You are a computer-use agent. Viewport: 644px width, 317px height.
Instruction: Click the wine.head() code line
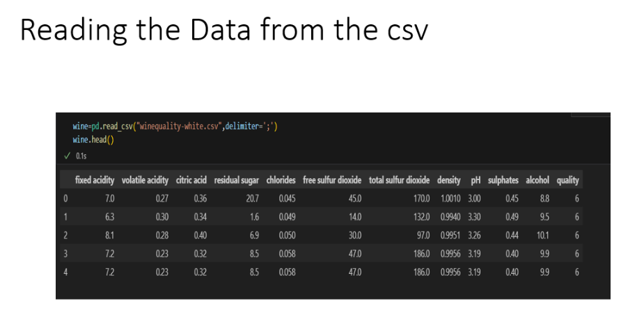tap(93, 140)
